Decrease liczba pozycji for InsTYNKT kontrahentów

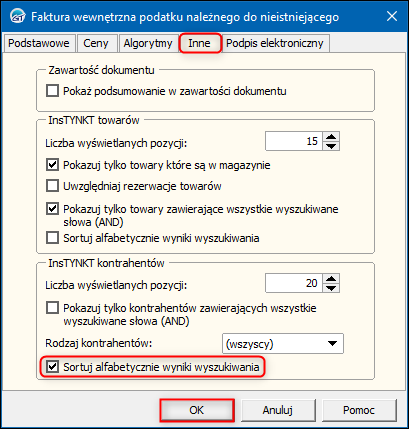(x=331, y=288)
